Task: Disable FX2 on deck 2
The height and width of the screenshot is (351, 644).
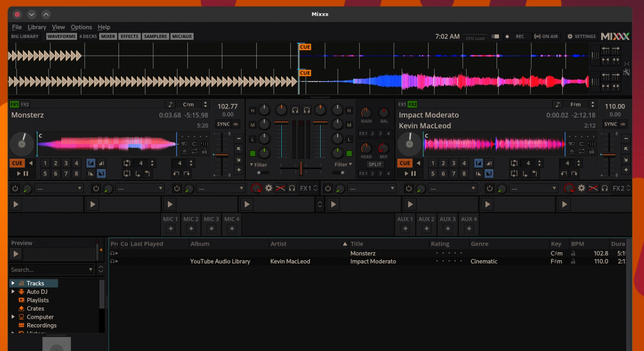Action: [x=412, y=104]
